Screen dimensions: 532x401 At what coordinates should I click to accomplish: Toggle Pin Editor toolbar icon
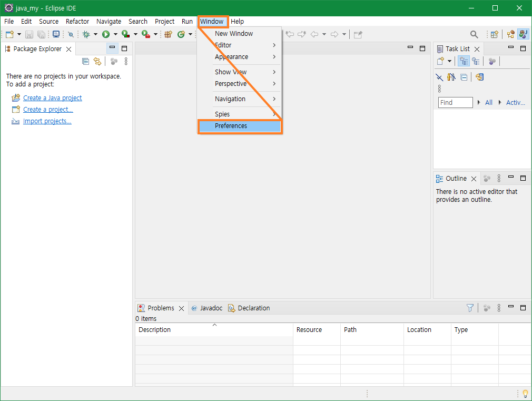[x=358, y=34]
